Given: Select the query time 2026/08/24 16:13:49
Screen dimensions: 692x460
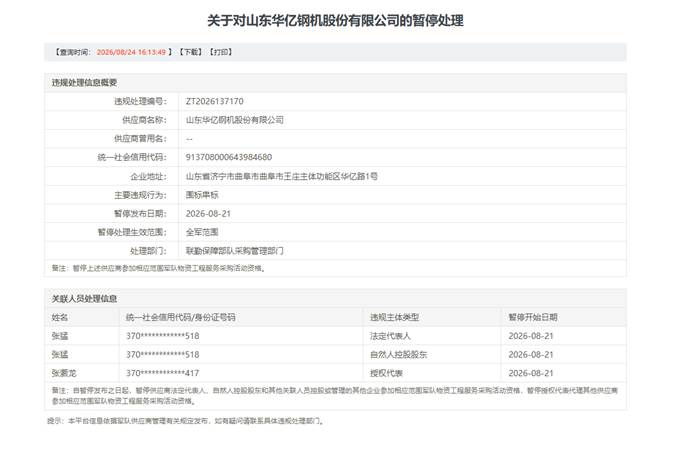Looking at the screenshot, I should coord(131,52).
